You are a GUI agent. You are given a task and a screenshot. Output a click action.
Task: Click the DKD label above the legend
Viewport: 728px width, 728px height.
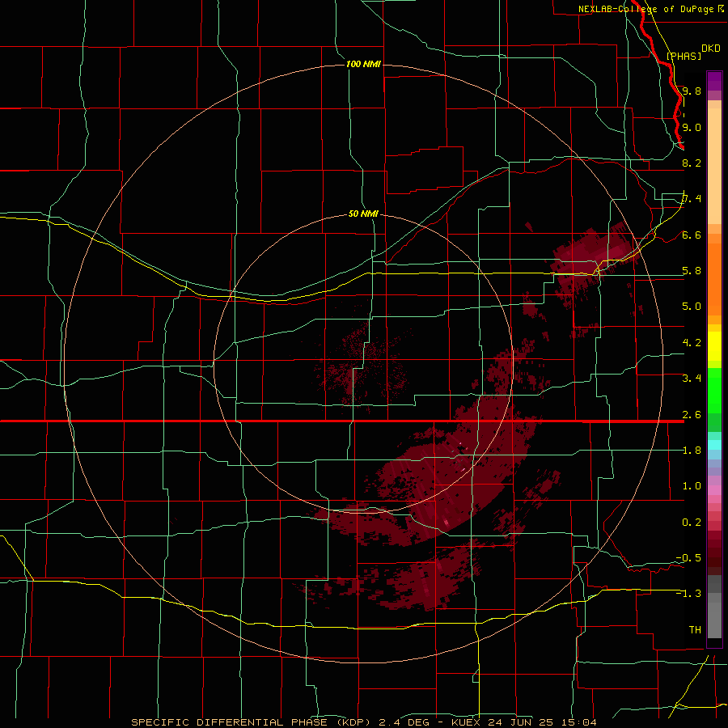point(711,49)
